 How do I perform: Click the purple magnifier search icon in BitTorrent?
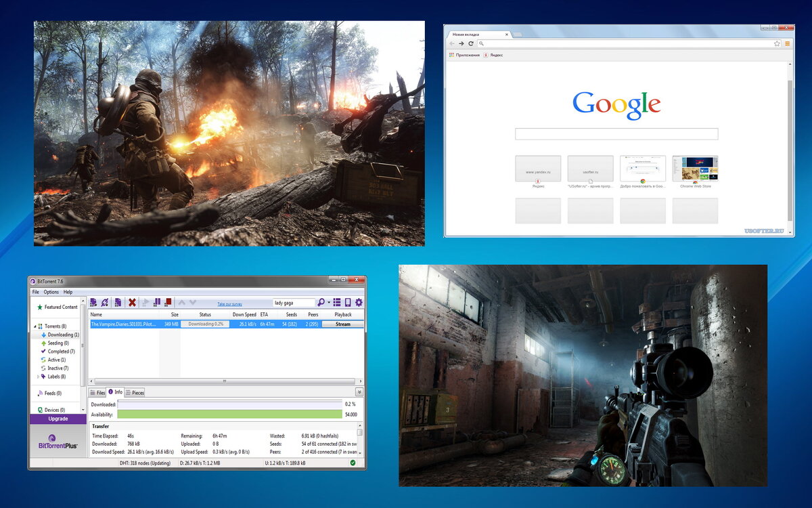point(321,302)
